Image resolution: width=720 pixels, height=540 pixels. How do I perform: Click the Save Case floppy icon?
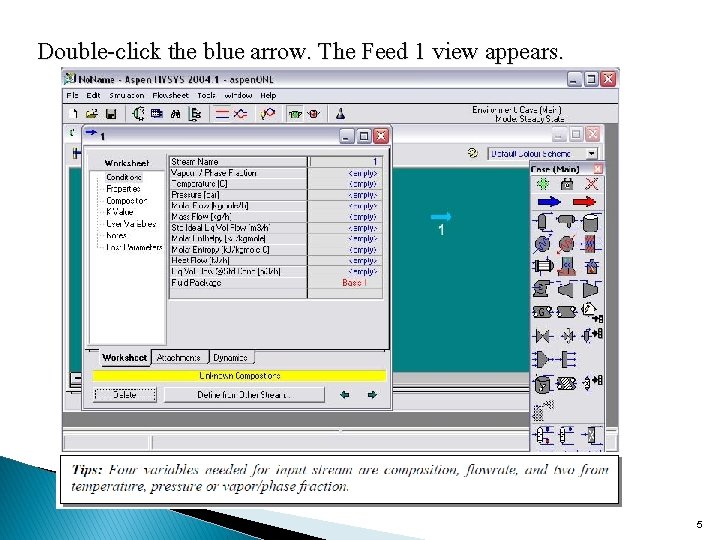pyautogui.click(x=111, y=113)
